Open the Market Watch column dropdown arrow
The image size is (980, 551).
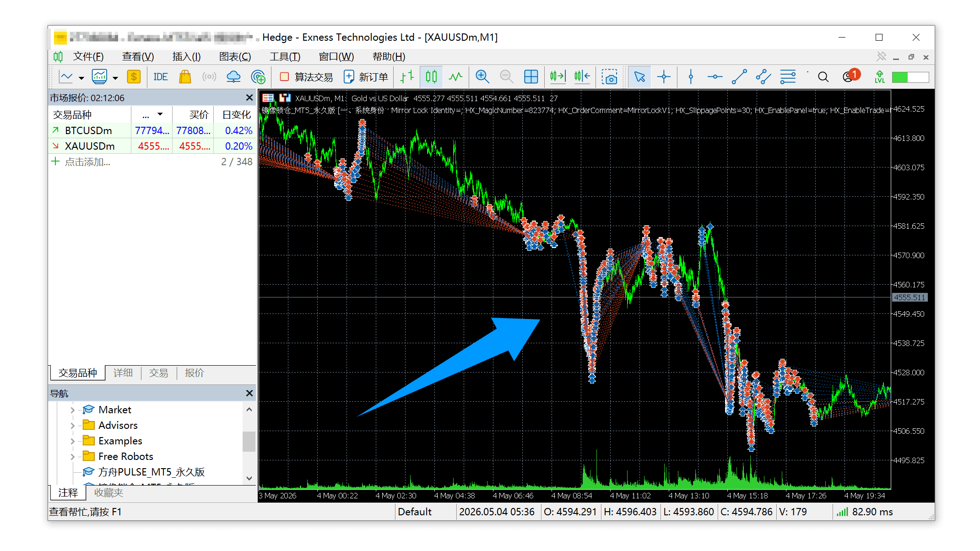(x=160, y=114)
